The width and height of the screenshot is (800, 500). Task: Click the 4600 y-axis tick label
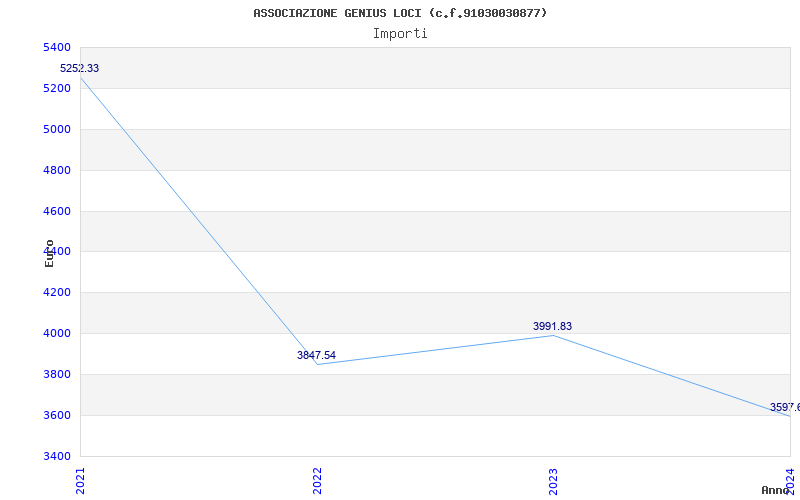pos(57,211)
